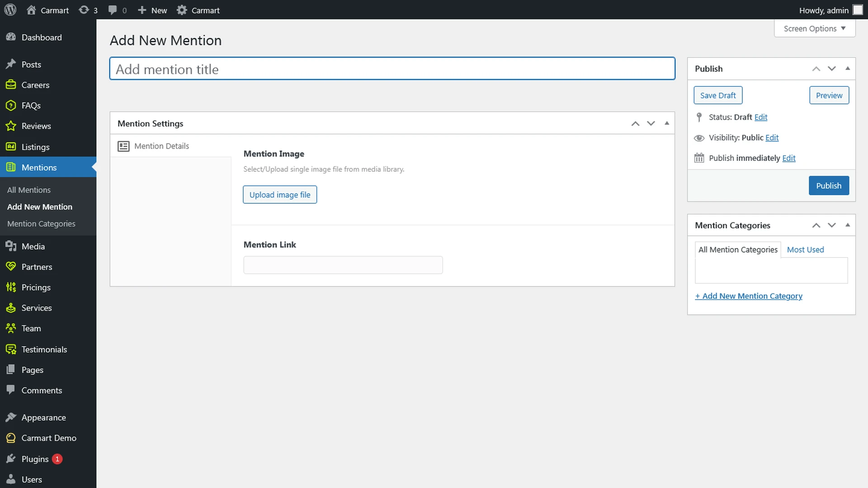The image size is (868, 488).
Task: Click the updates icon showing 3
Action: tap(84, 10)
